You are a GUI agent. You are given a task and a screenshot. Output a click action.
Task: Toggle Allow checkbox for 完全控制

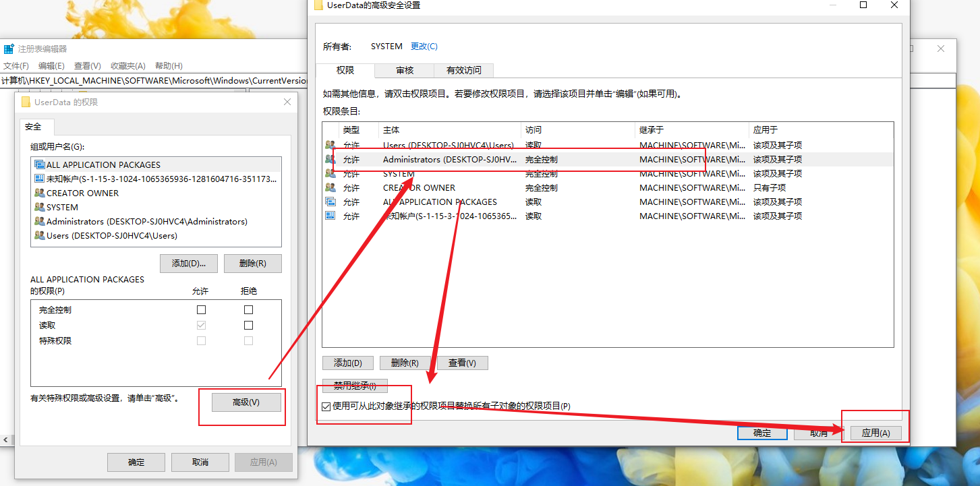point(201,310)
